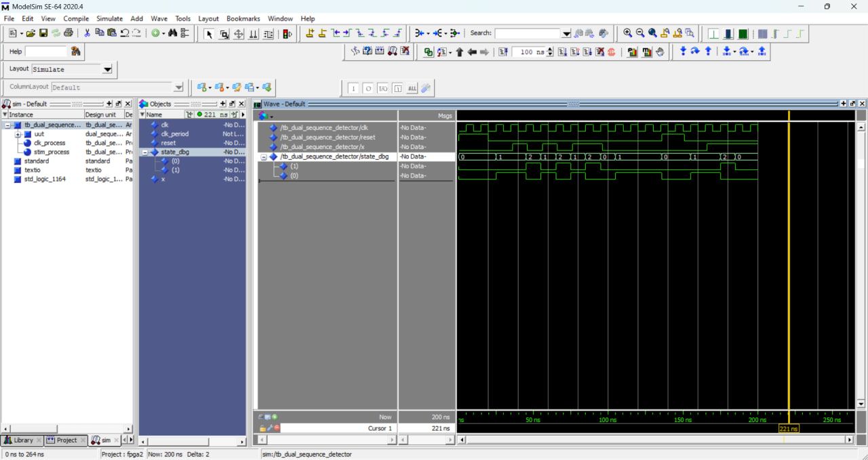
Task: Open the green circle add dropdown arrow
Action: pos(163,33)
